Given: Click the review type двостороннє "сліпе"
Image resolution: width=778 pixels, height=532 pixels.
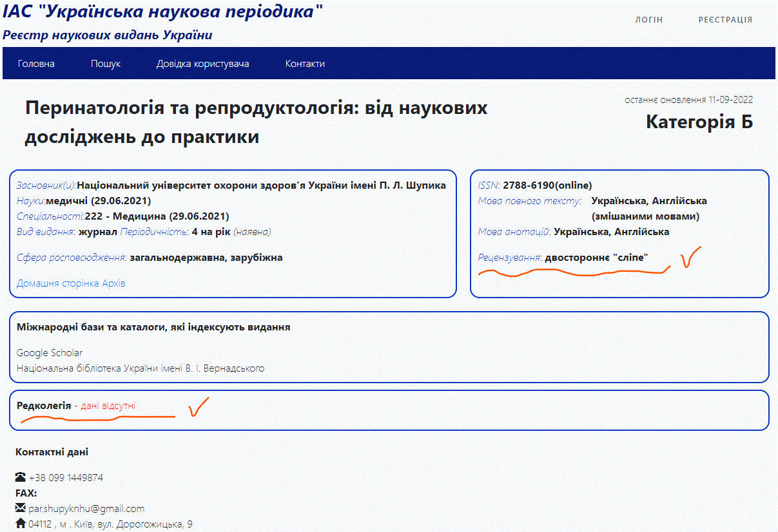Looking at the screenshot, I should (597, 258).
